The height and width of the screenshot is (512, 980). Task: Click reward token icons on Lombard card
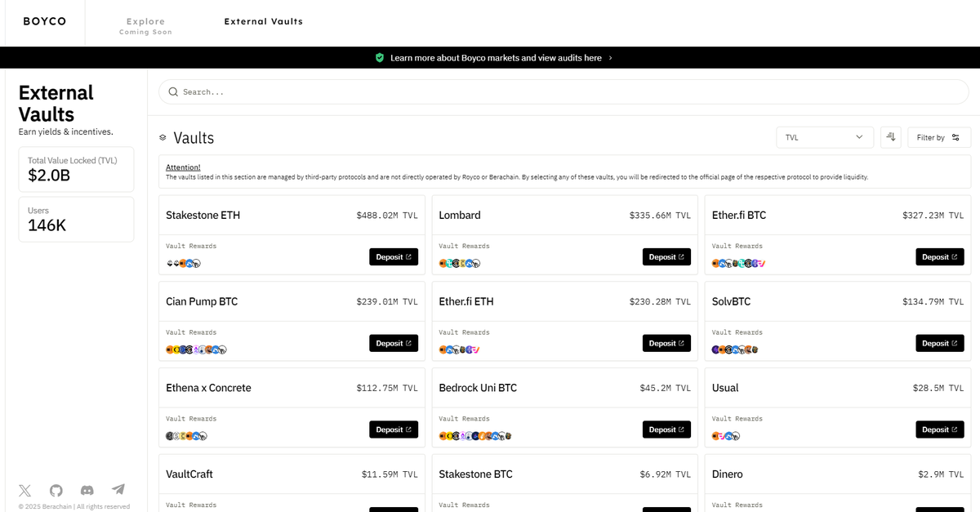[x=460, y=264]
